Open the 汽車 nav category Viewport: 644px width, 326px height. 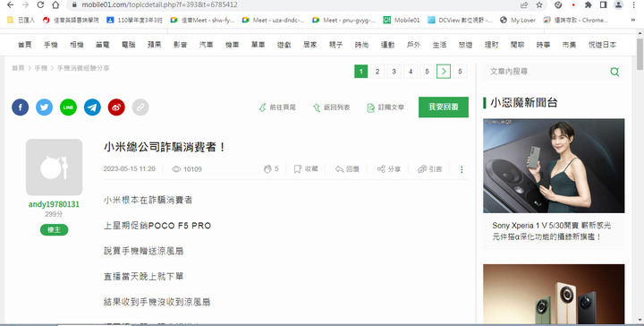coord(207,45)
